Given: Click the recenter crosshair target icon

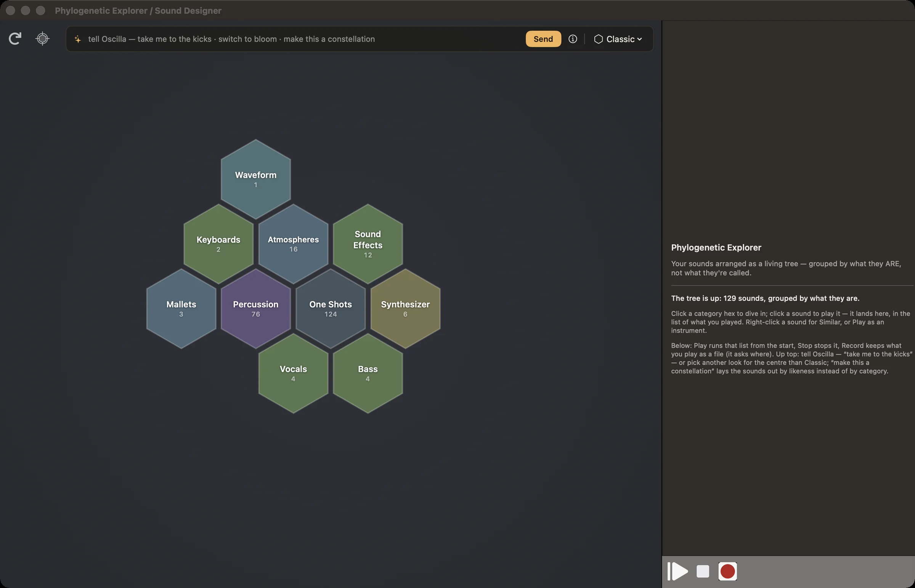Looking at the screenshot, I should pyautogui.click(x=42, y=38).
